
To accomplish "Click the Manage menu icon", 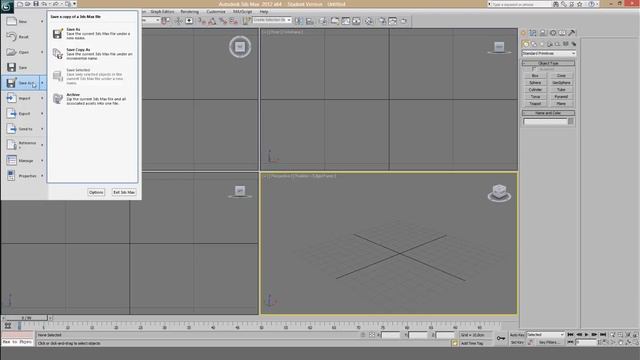I will point(11,160).
